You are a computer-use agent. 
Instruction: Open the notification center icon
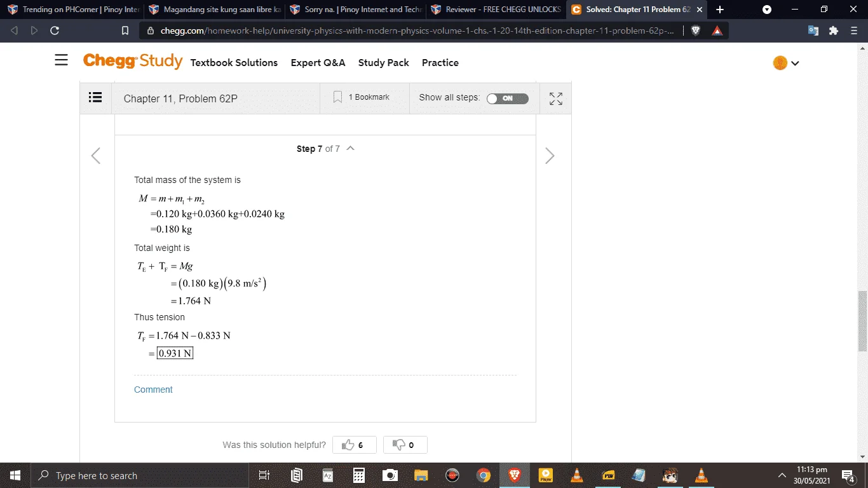click(x=848, y=475)
